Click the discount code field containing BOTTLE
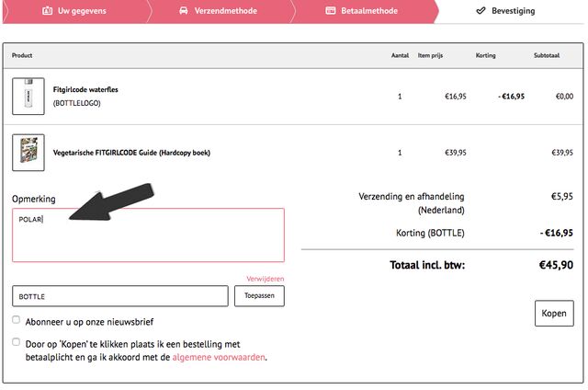This screenshot has width=588, height=390. (x=119, y=296)
